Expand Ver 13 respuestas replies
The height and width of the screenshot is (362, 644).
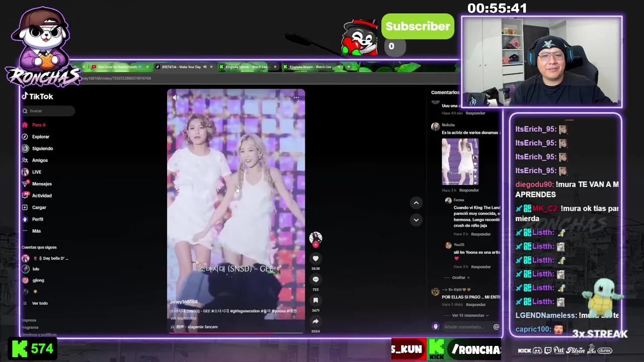(470, 315)
